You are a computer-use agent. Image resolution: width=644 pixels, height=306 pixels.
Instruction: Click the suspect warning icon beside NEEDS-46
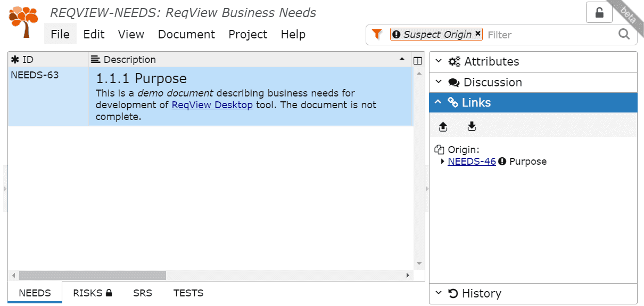point(502,162)
